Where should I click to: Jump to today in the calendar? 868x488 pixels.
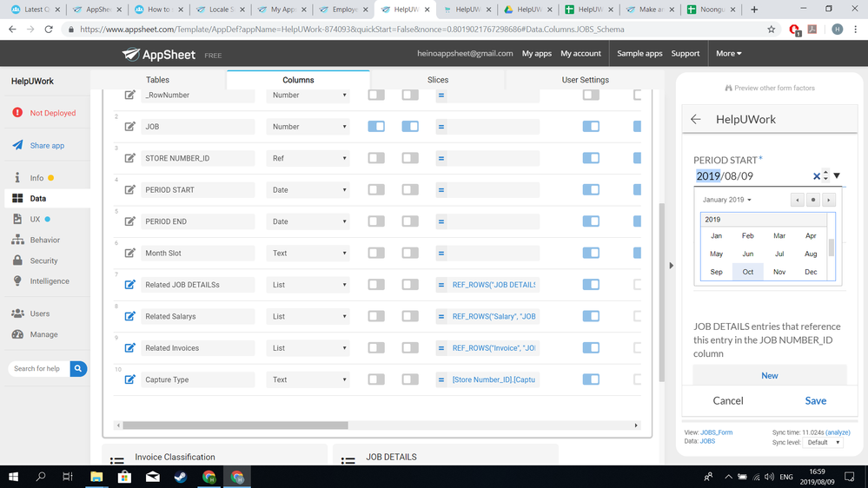point(813,200)
